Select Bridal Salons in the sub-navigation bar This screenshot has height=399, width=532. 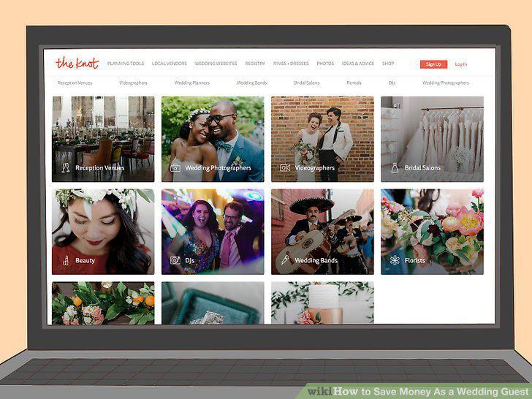307,83
